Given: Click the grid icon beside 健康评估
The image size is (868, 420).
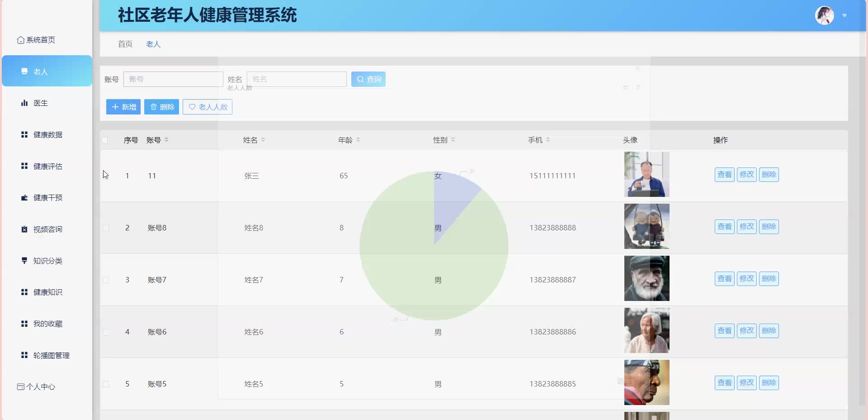Looking at the screenshot, I should [x=24, y=166].
